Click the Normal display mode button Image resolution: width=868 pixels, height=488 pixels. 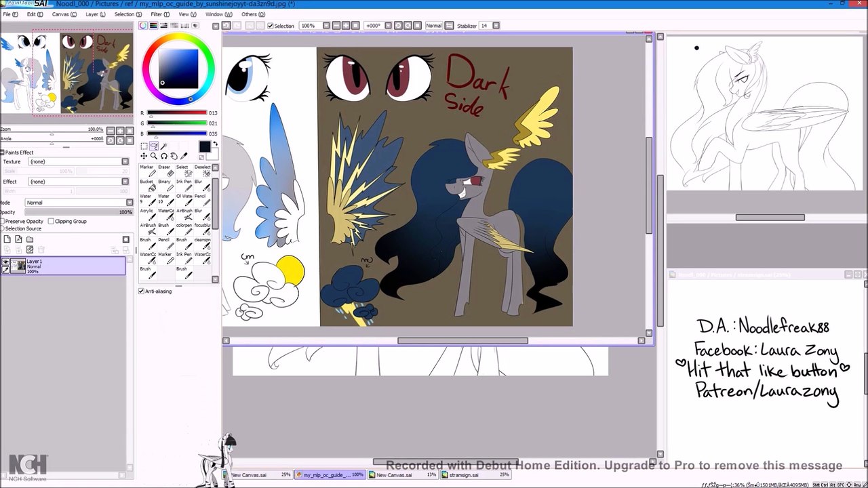point(433,26)
